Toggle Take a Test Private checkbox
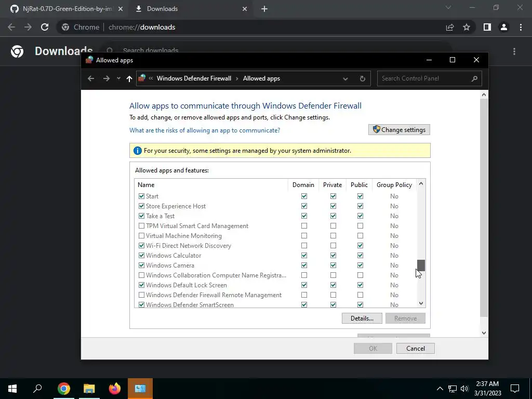Image resolution: width=532 pixels, height=399 pixels. [x=333, y=216]
